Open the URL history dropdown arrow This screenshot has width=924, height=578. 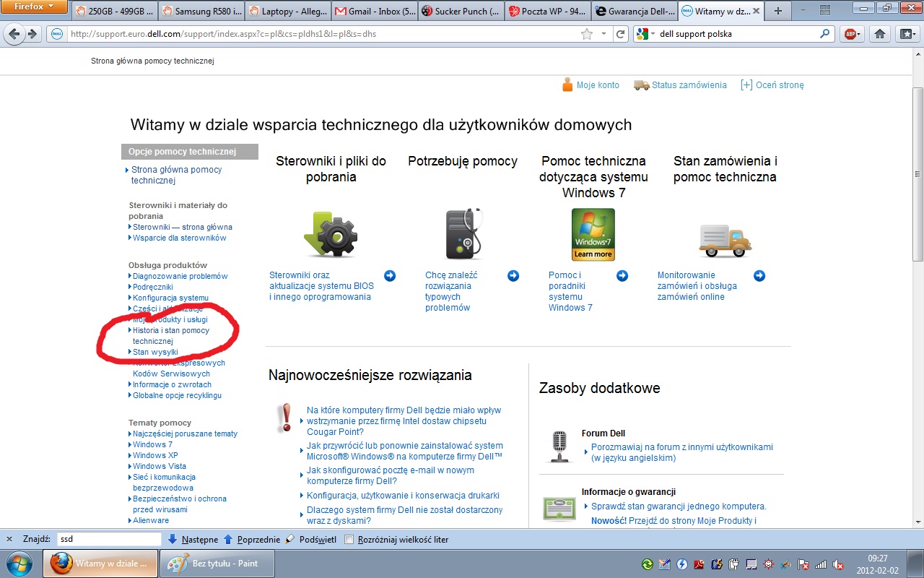point(603,34)
